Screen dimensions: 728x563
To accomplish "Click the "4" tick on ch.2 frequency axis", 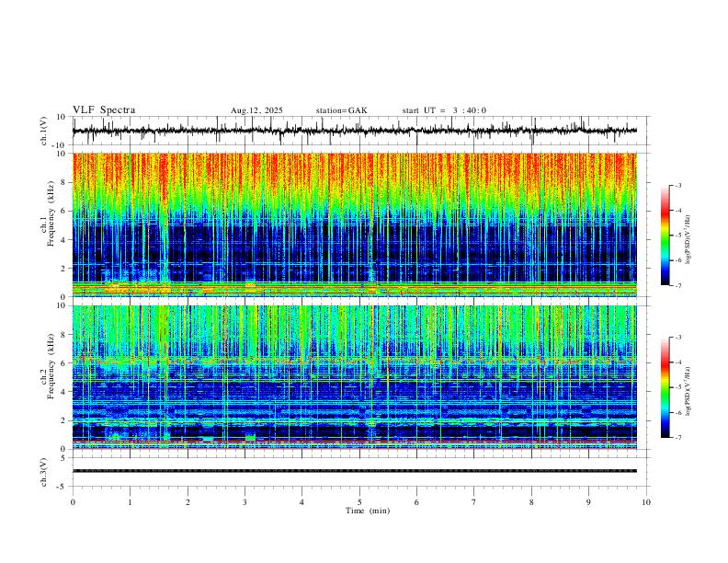I will [x=64, y=392].
